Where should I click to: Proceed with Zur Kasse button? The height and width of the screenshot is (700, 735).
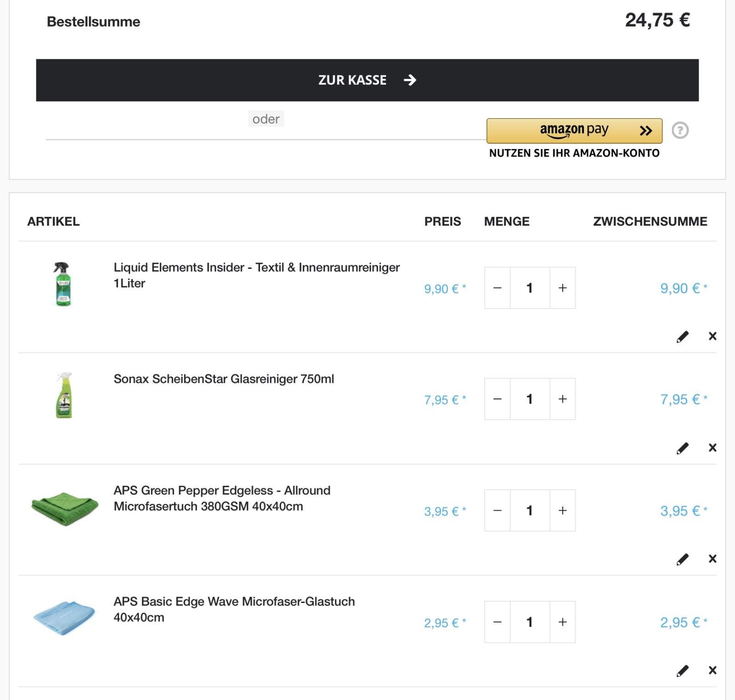(x=367, y=80)
